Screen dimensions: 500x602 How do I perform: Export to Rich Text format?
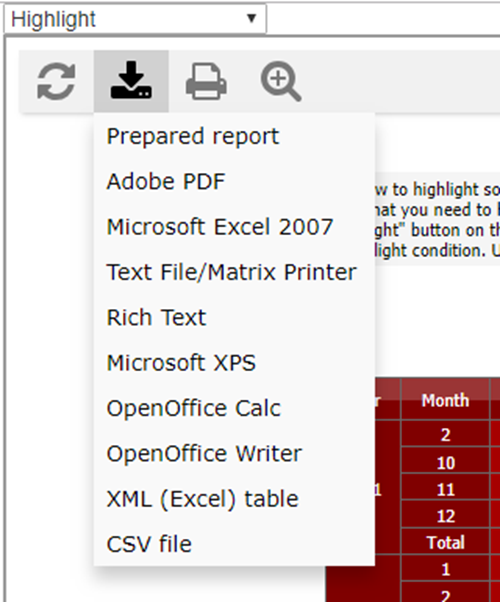[x=234, y=318]
